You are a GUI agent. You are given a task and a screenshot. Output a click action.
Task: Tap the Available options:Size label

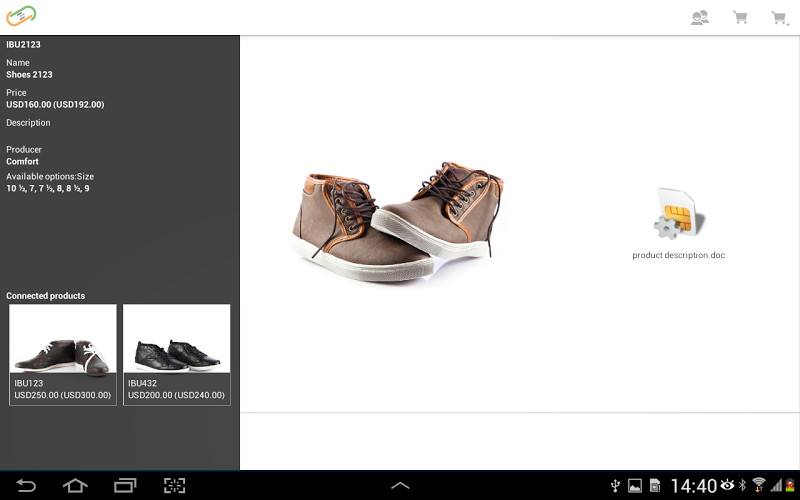point(50,177)
